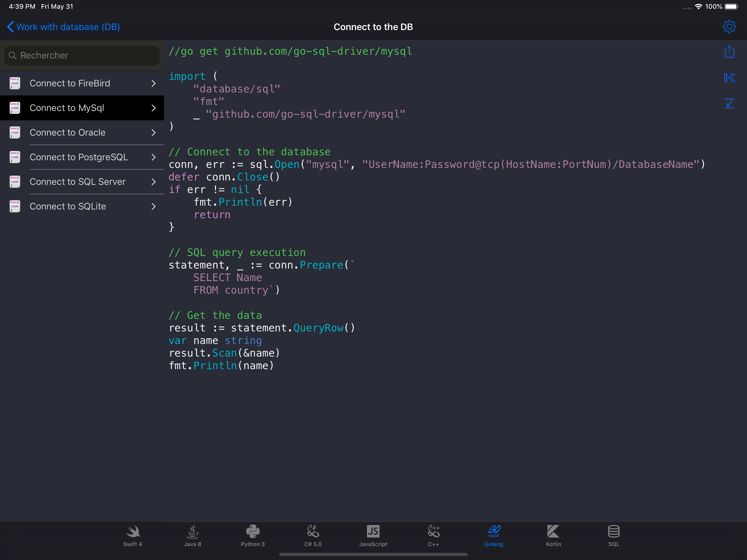Switch to the Java 8 tab
Viewport: 747px width, 560px height.
click(192, 535)
